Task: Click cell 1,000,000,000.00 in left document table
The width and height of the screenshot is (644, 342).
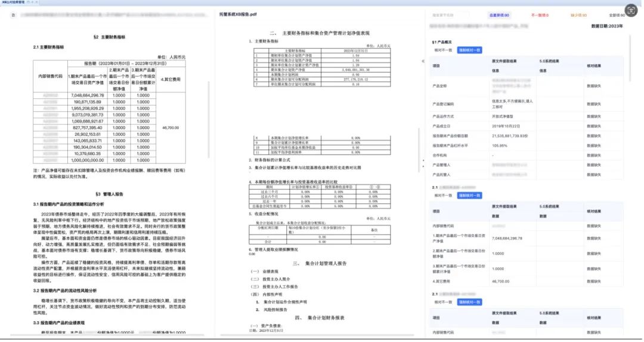Action: click(x=88, y=160)
